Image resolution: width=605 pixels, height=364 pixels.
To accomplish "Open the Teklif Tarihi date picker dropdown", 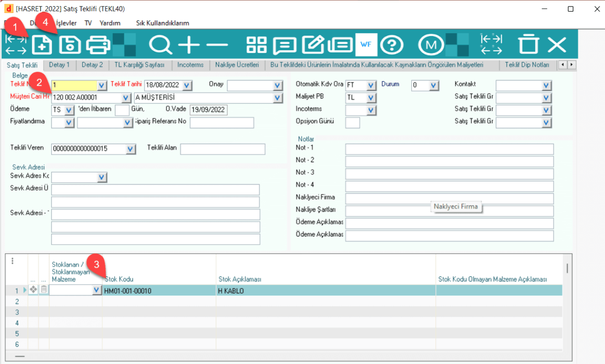I will click(186, 85).
